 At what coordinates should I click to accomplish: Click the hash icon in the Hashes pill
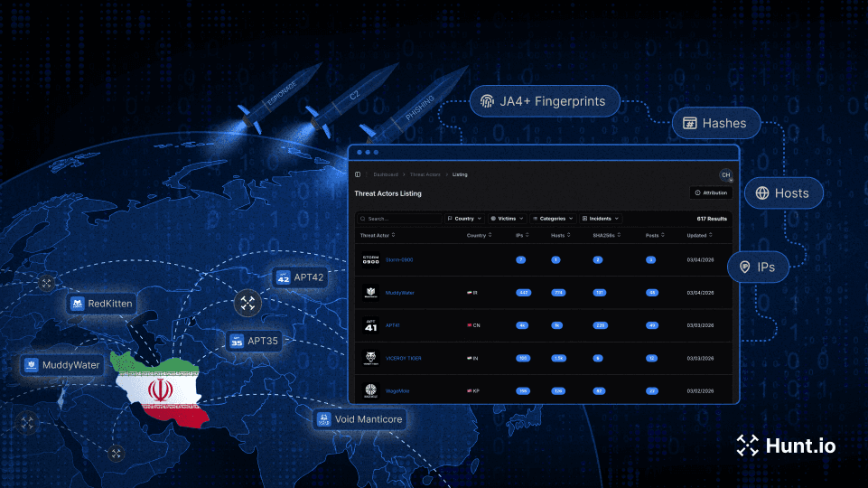[x=690, y=123]
